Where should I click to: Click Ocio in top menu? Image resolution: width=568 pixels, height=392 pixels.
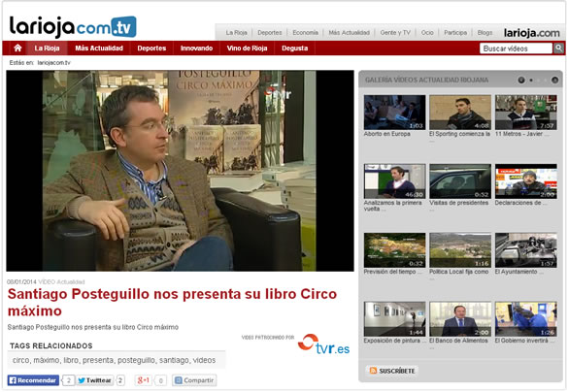point(427,33)
